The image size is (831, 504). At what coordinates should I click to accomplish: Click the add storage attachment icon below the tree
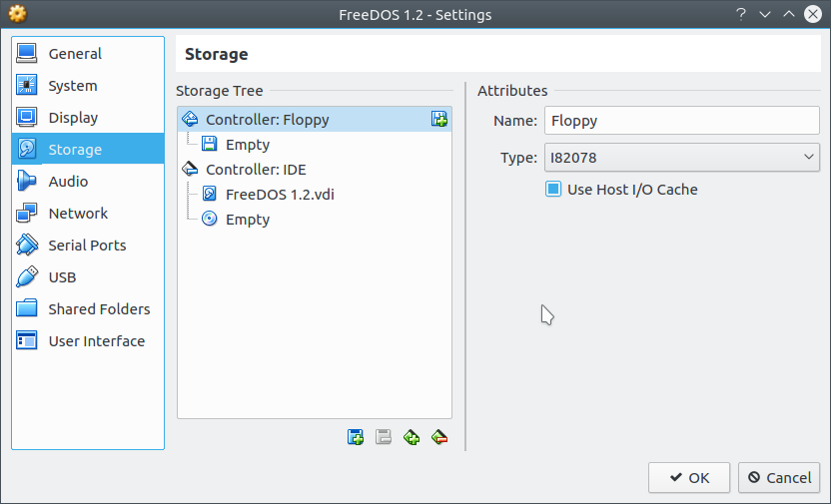[x=356, y=437]
